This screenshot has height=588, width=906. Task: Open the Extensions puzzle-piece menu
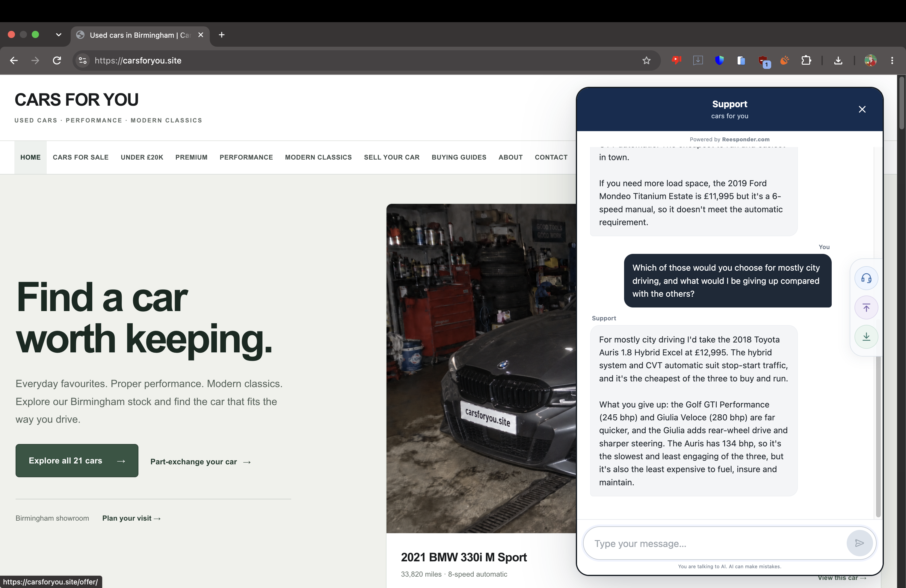(806, 60)
